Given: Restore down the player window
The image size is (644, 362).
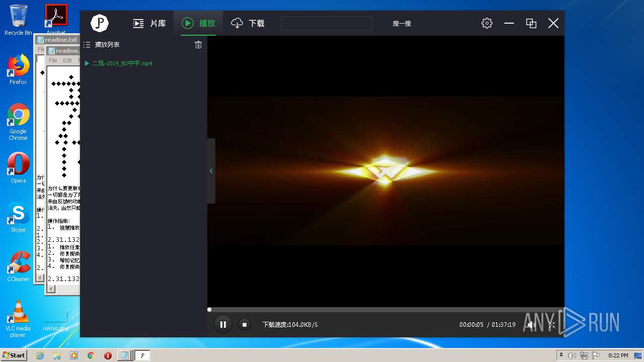Looking at the screenshot, I should tap(531, 23).
